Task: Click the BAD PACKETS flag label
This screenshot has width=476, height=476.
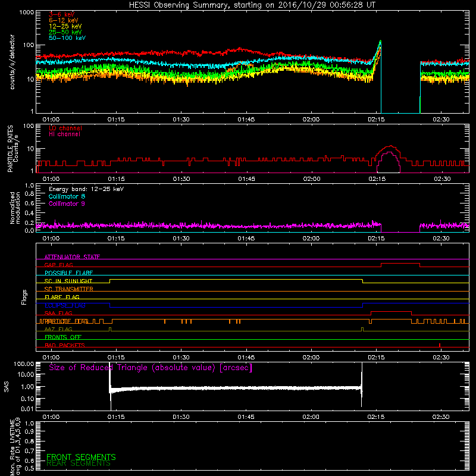Action: click(65, 345)
